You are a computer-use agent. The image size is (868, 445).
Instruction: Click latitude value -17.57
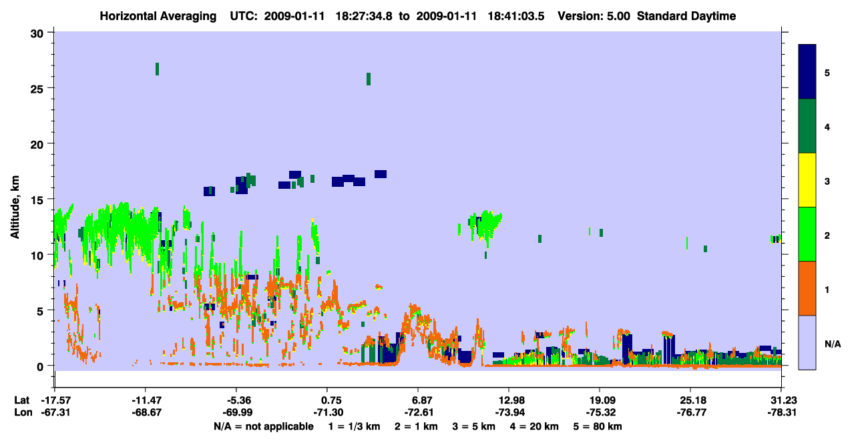coord(54,400)
